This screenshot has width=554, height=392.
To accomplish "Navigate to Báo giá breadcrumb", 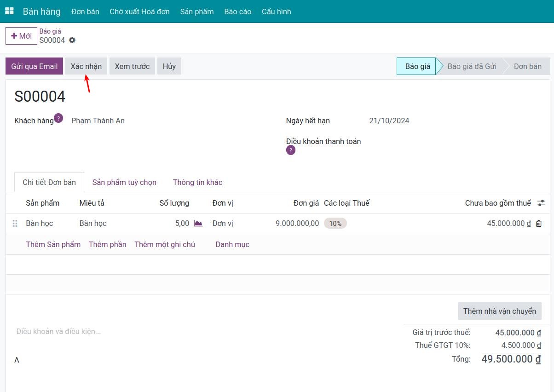I will [50, 31].
